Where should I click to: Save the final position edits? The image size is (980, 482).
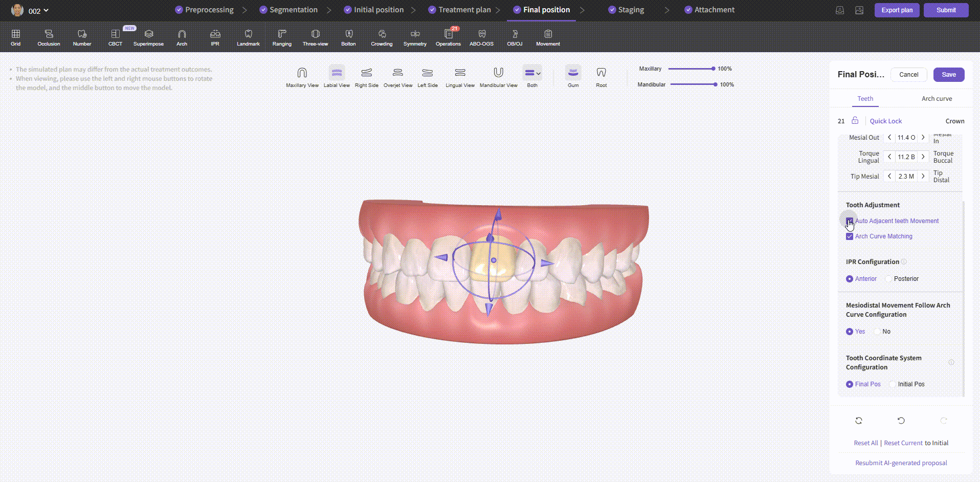point(949,75)
